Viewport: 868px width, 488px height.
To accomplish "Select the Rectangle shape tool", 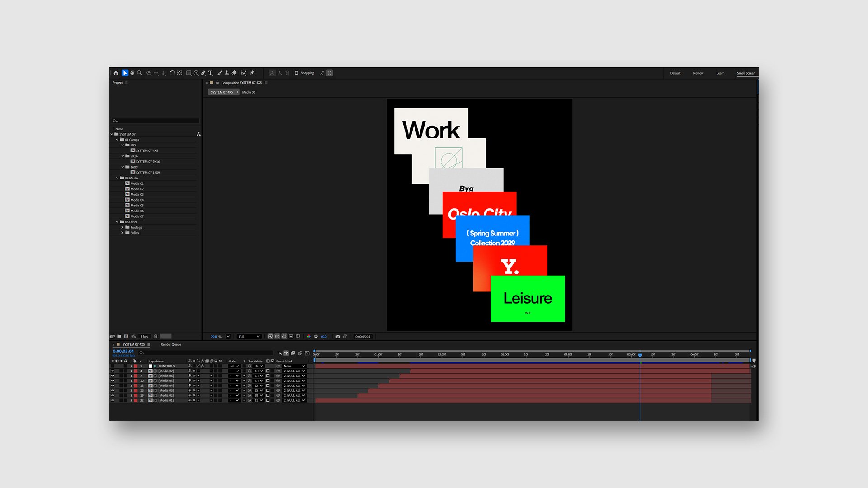I will click(189, 73).
